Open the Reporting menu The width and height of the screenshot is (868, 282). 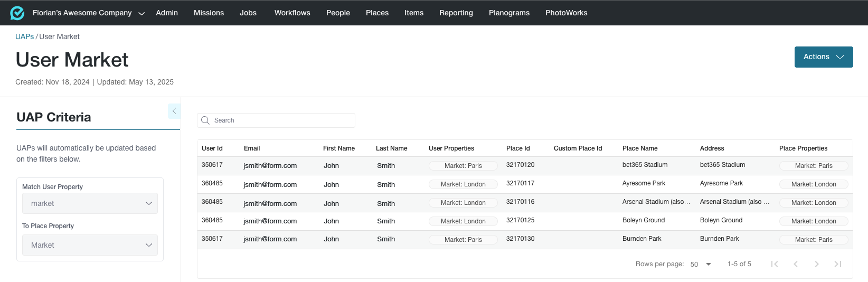click(x=456, y=13)
